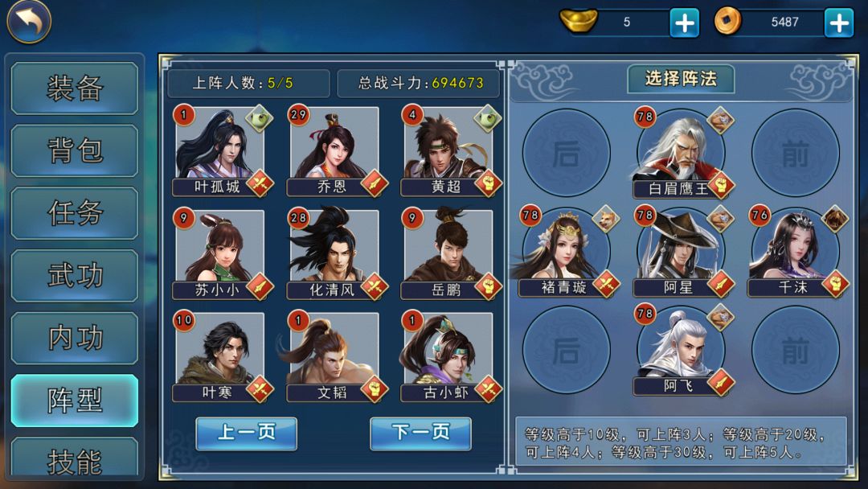
Task: Add gold ingots with plus icon
Action: click(x=684, y=23)
